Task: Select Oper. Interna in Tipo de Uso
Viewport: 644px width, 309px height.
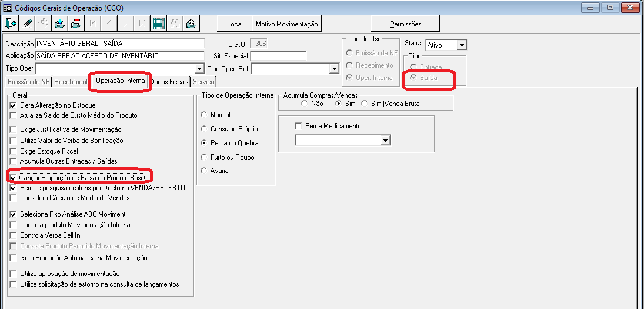Action: (x=349, y=78)
